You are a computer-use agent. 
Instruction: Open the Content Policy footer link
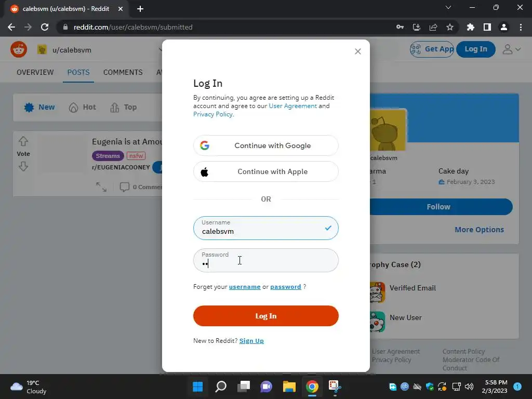(x=463, y=352)
